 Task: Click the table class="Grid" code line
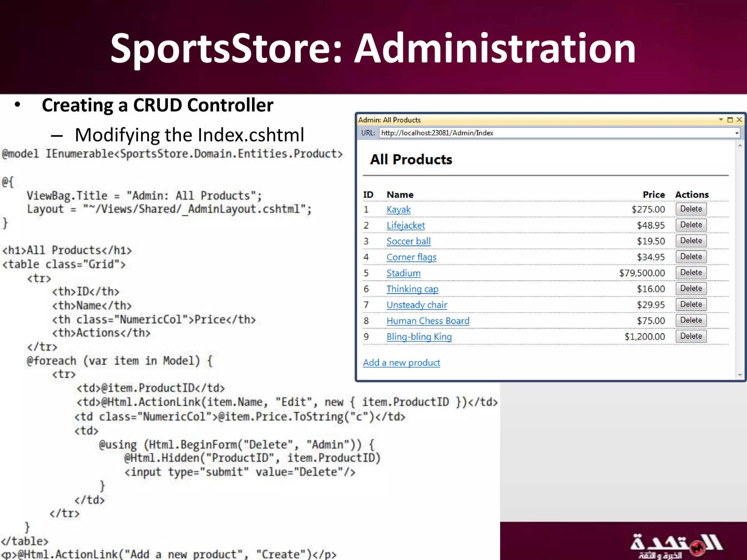coord(64,264)
